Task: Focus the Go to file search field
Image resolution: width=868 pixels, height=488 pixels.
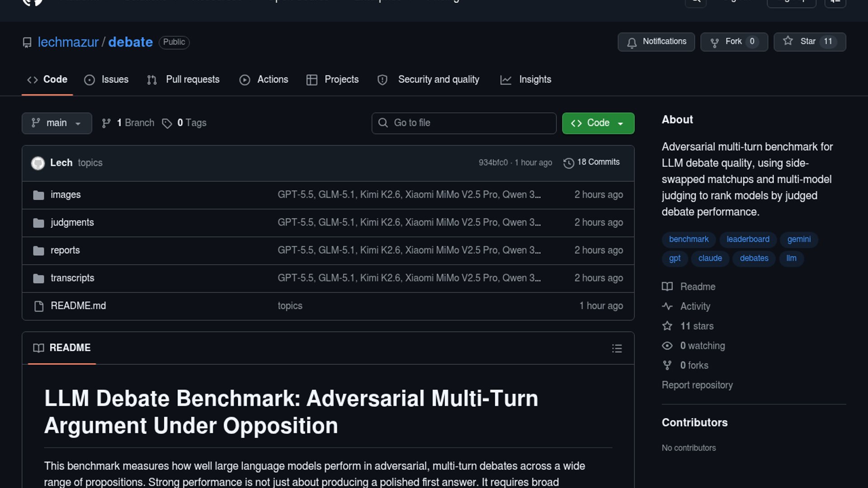Action: (464, 123)
